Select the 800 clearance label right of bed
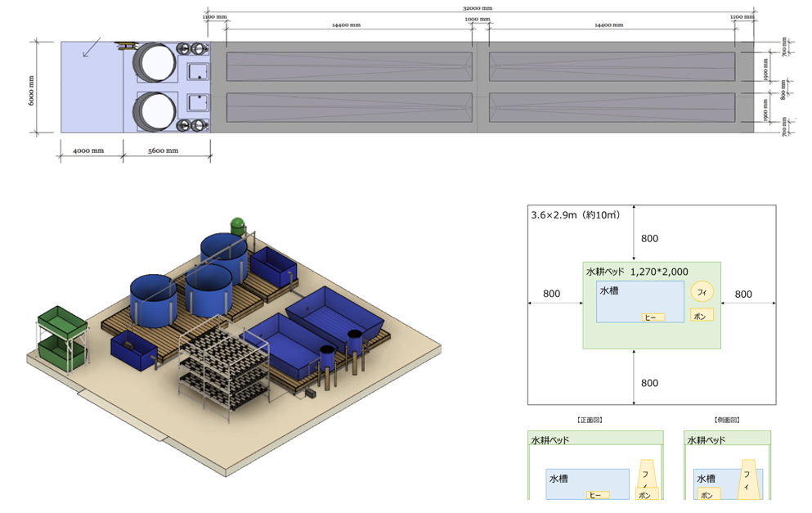Image resolution: width=812 pixels, height=513 pixels. 743,295
